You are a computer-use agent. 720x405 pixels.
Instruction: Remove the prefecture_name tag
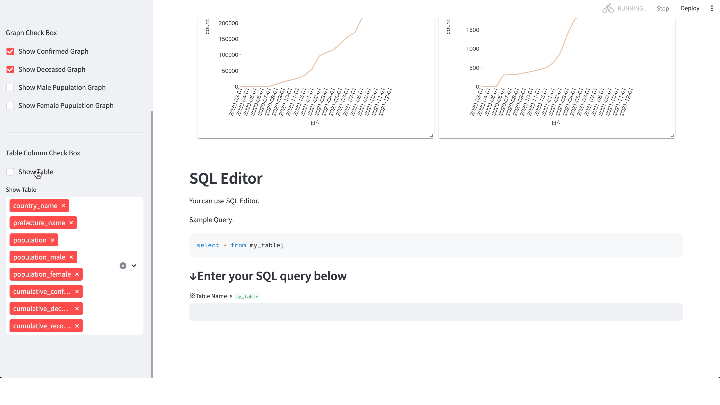point(71,222)
